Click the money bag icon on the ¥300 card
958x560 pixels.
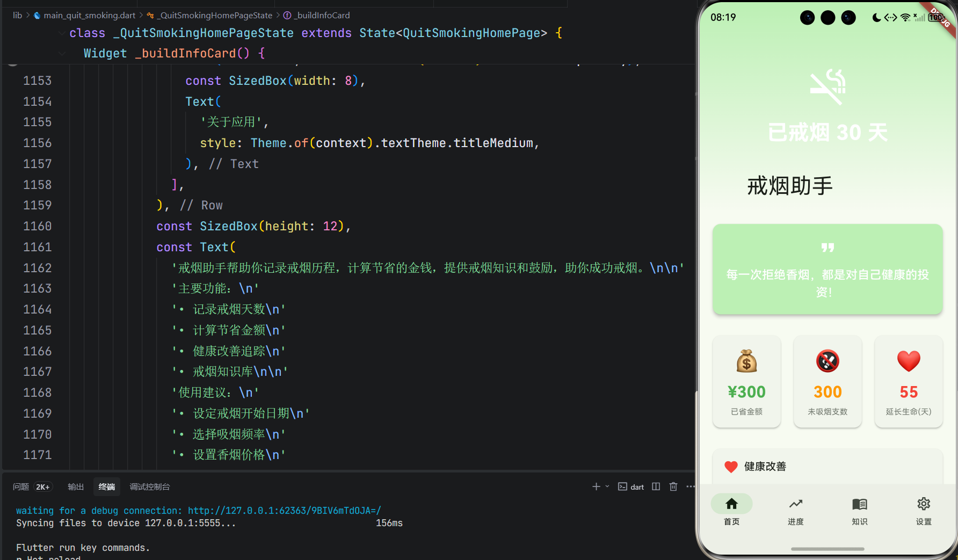click(746, 361)
